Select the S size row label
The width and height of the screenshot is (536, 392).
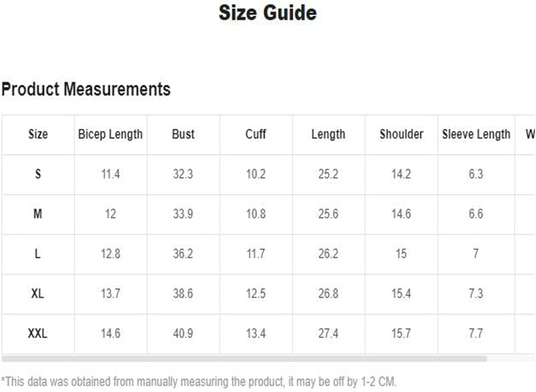coord(38,174)
